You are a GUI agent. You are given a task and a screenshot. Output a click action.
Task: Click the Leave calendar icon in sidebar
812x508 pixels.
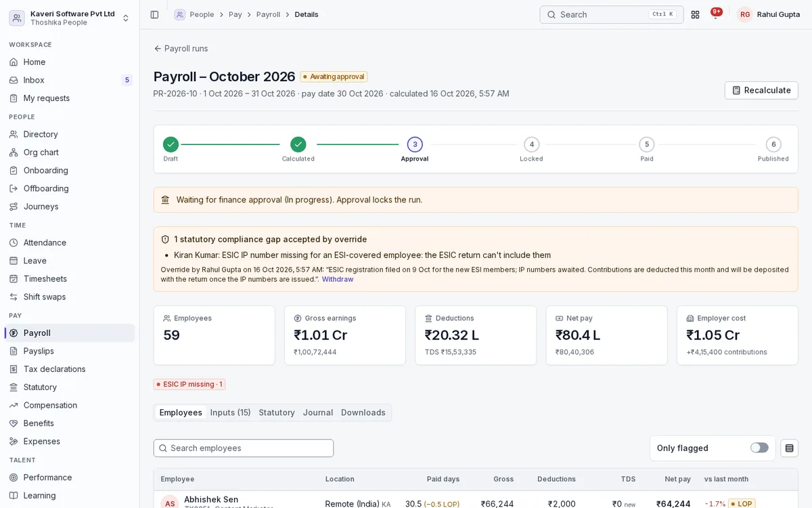(14, 261)
